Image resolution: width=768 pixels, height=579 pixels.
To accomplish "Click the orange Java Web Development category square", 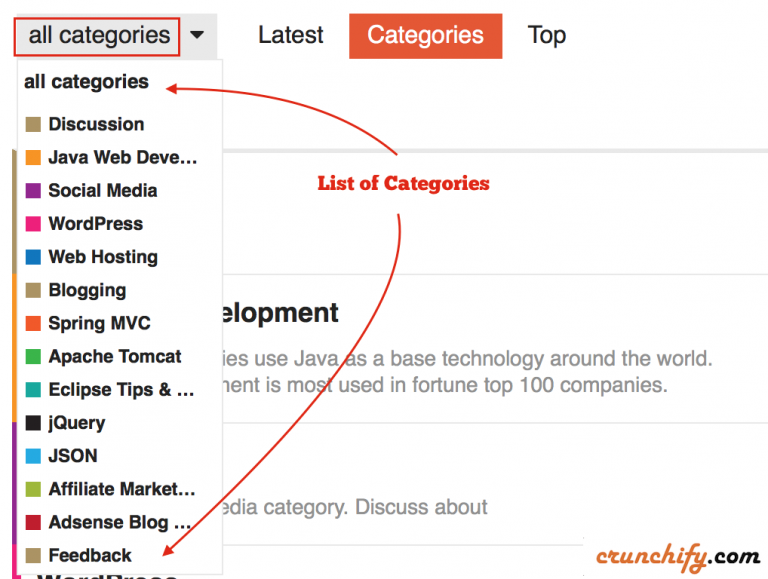I will coord(33,158).
